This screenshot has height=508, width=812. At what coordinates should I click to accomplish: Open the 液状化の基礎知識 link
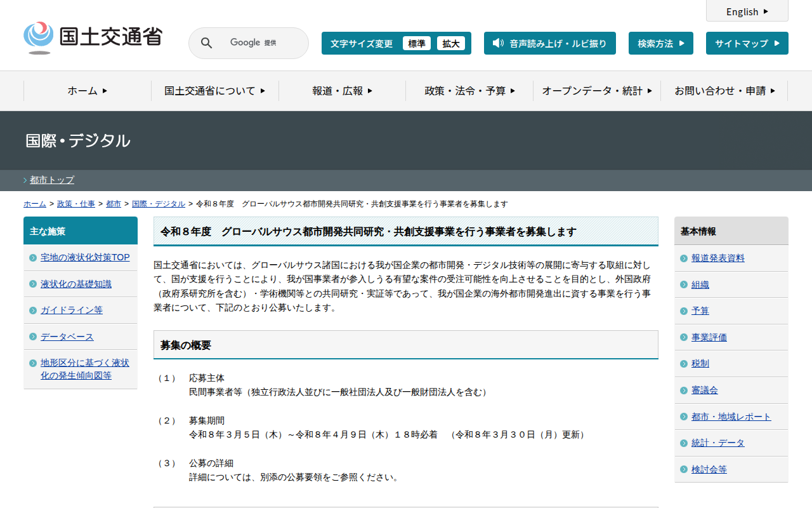[x=76, y=284]
